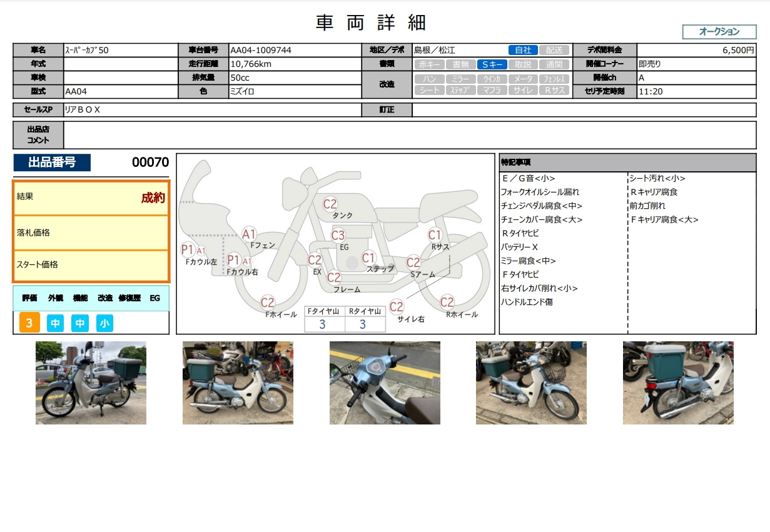This screenshot has height=532, width=770.
Task: Click the P1 marker above Fカウル右
Action: click(x=234, y=260)
